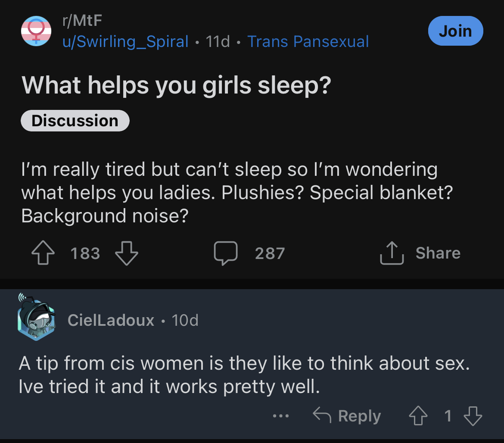Open the r/MtF community avatar
The width and height of the screenshot is (504, 443).
pos(36,31)
